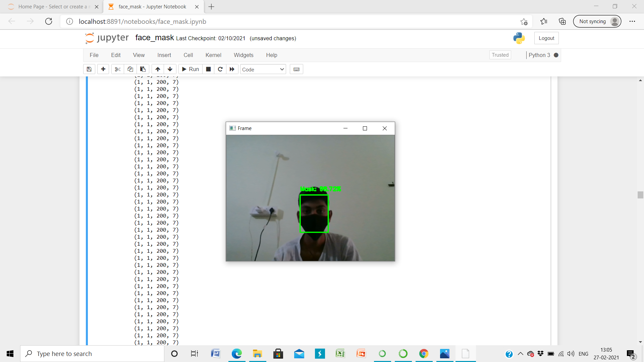
Task: Rename notebook by clicking face_mask title
Action: [x=155, y=38]
